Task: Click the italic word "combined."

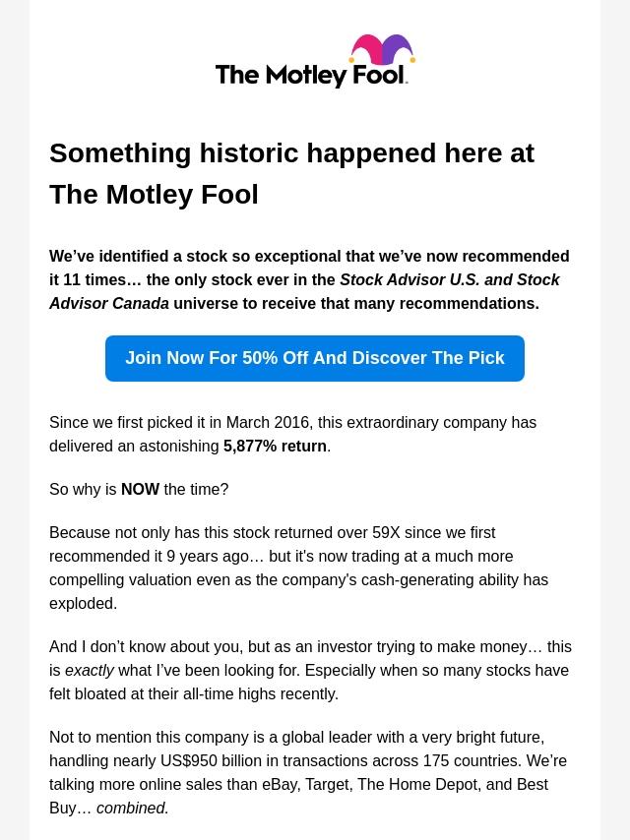Action: [x=133, y=808]
